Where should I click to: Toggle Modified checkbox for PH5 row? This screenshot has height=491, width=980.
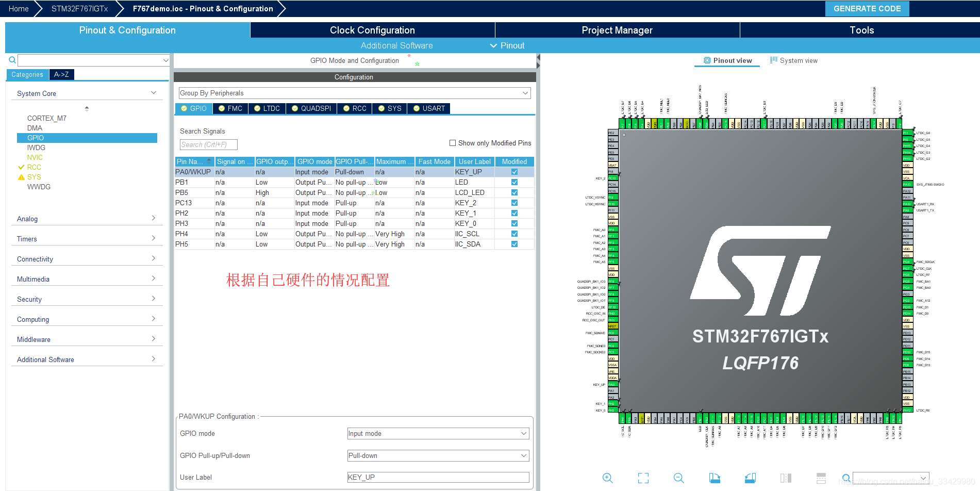tap(514, 244)
